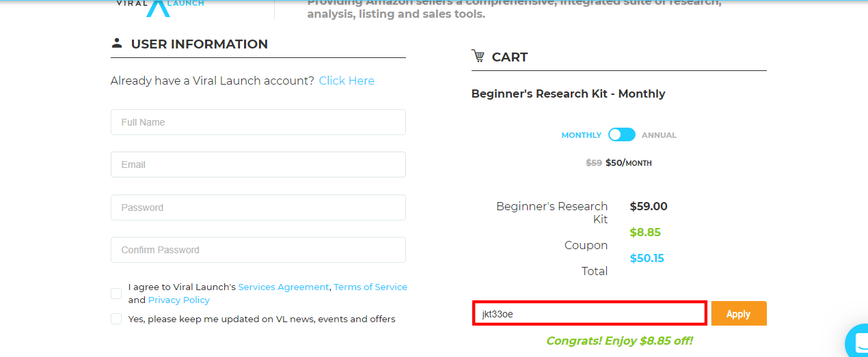Enable VL news and offers updates checkbox
868x357 pixels.
coord(116,319)
